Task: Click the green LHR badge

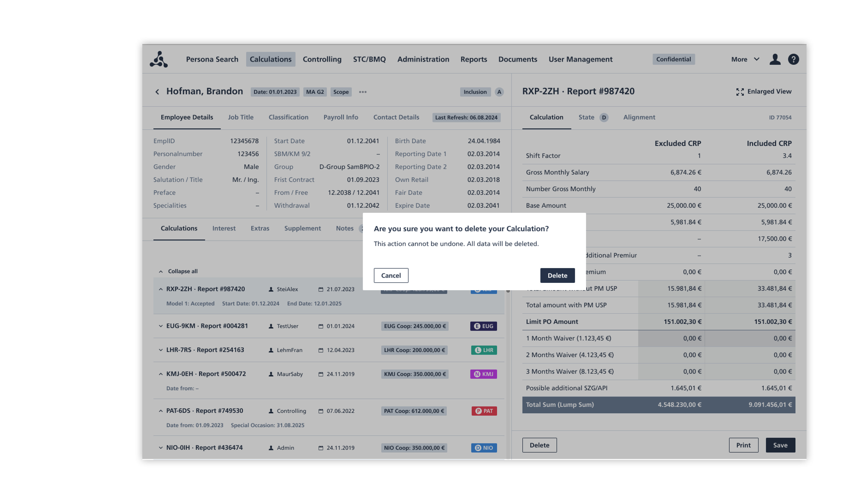Action: pos(484,350)
